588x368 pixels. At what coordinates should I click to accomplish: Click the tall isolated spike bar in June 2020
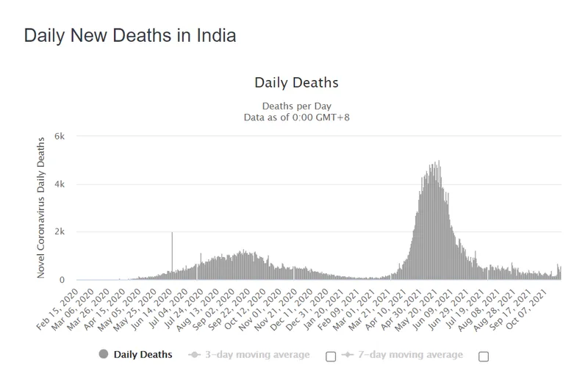[x=172, y=250]
